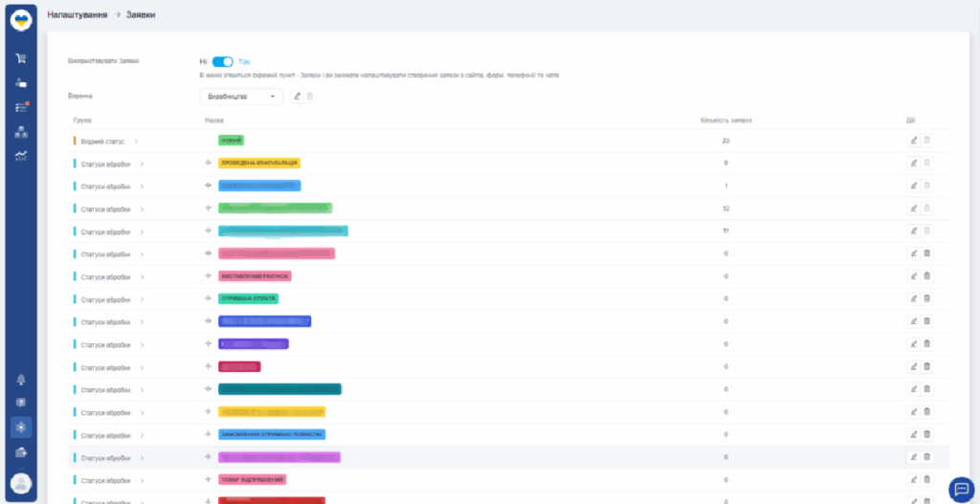This screenshot has height=504, width=980.
Task: Toggle the Використовувати Заявки switch
Action: [222, 61]
